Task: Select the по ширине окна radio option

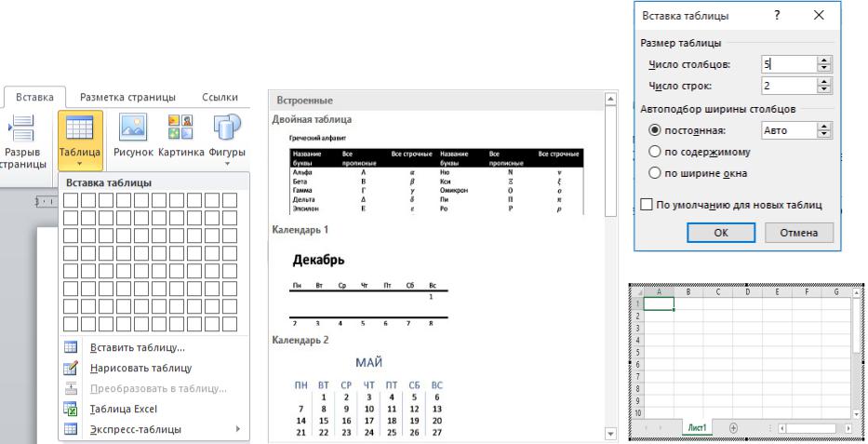Action: 655,173
